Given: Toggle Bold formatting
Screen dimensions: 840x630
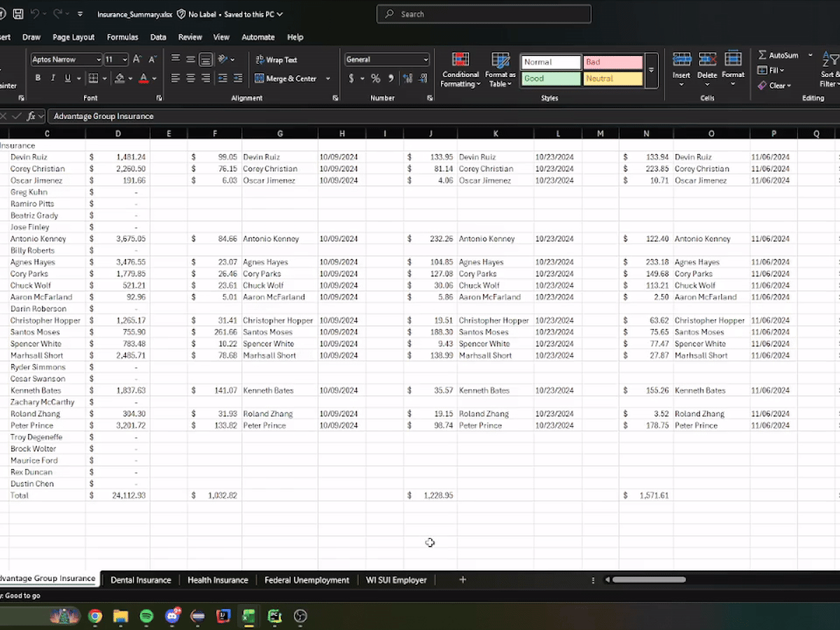Looking at the screenshot, I should tap(38, 77).
